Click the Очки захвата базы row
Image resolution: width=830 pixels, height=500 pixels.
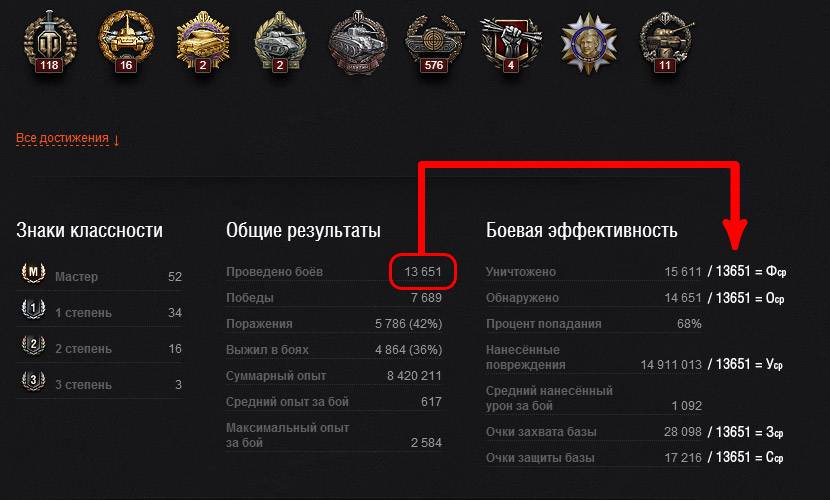click(594, 432)
